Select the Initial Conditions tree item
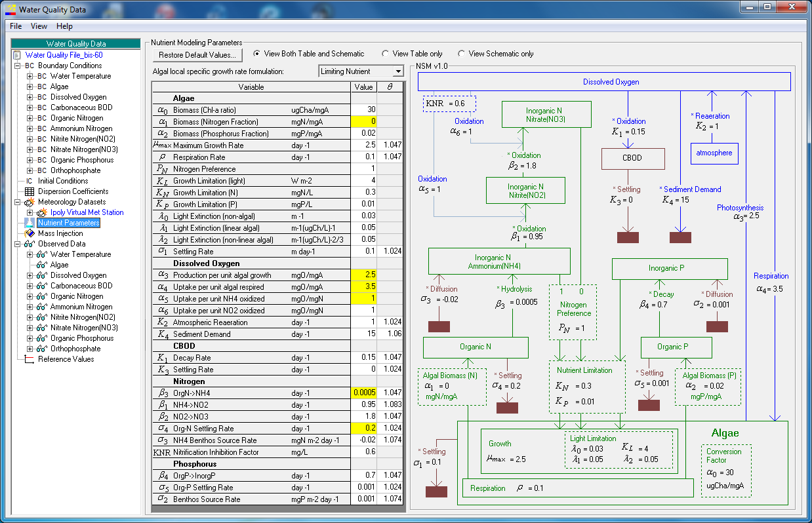The width and height of the screenshot is (812, 523). (63, 181)
